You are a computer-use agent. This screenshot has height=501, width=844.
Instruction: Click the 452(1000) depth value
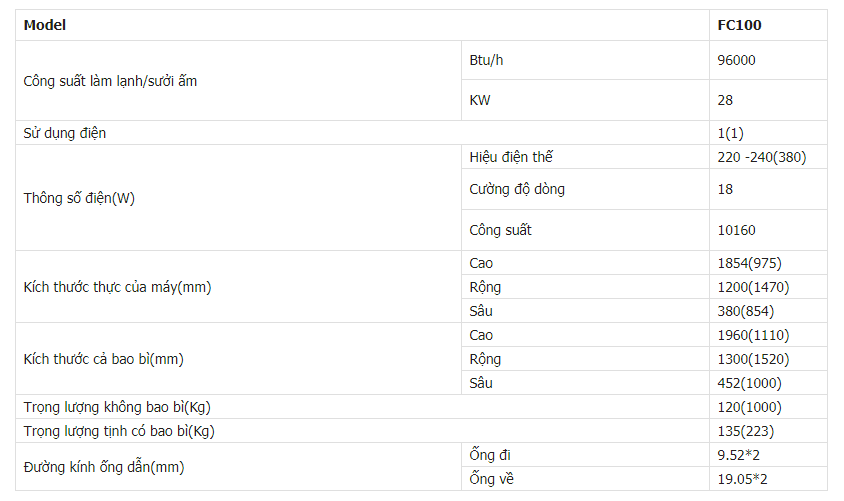click(749, 383)
